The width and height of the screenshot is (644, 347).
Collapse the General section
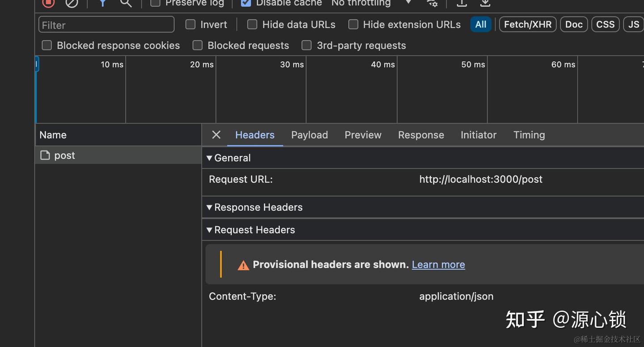[209, 158]
